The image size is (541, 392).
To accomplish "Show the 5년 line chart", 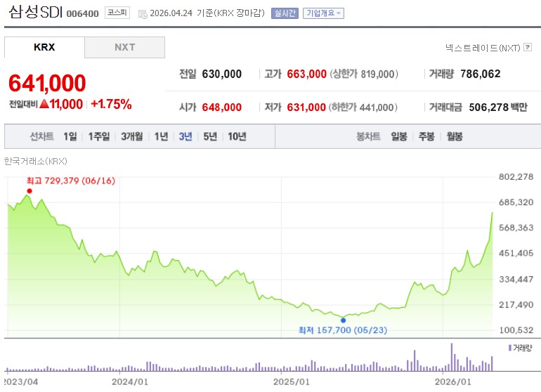I will point(210,136).
